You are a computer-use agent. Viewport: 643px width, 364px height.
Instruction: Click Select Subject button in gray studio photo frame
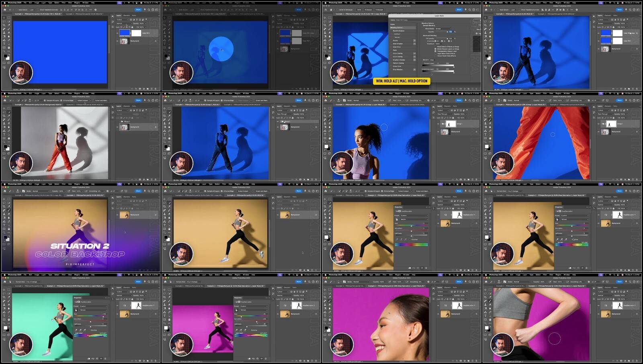point(82,100)
